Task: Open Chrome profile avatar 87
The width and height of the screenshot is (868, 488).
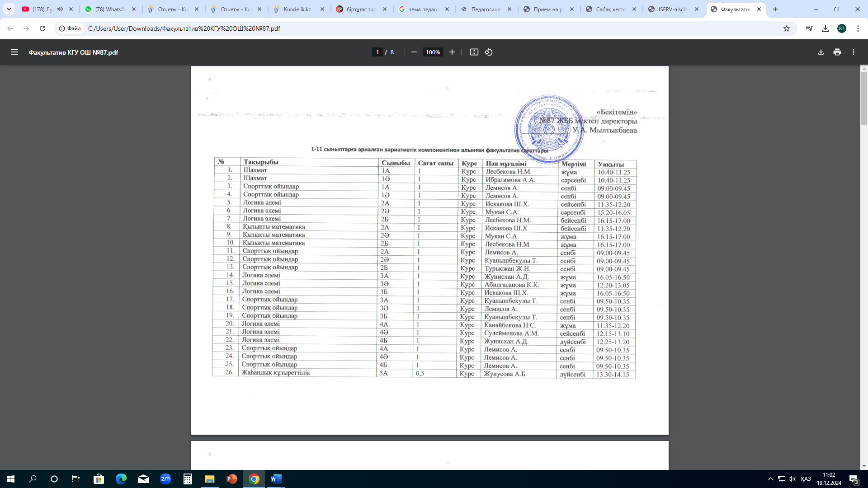Action: [x=841, y=28]
